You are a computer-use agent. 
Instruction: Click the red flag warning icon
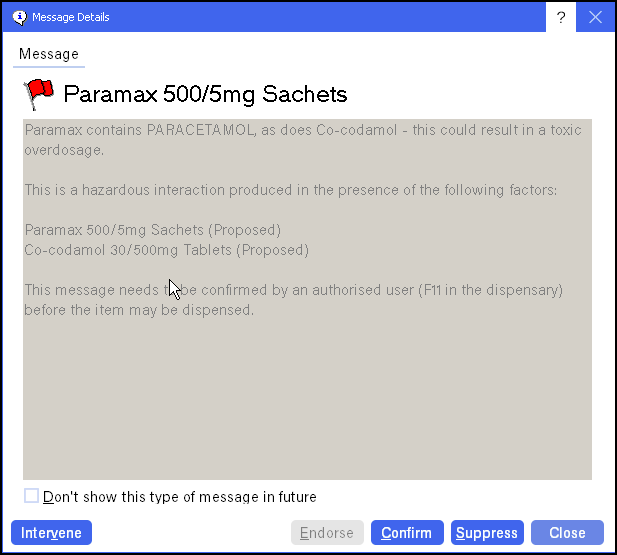[38, 94]
